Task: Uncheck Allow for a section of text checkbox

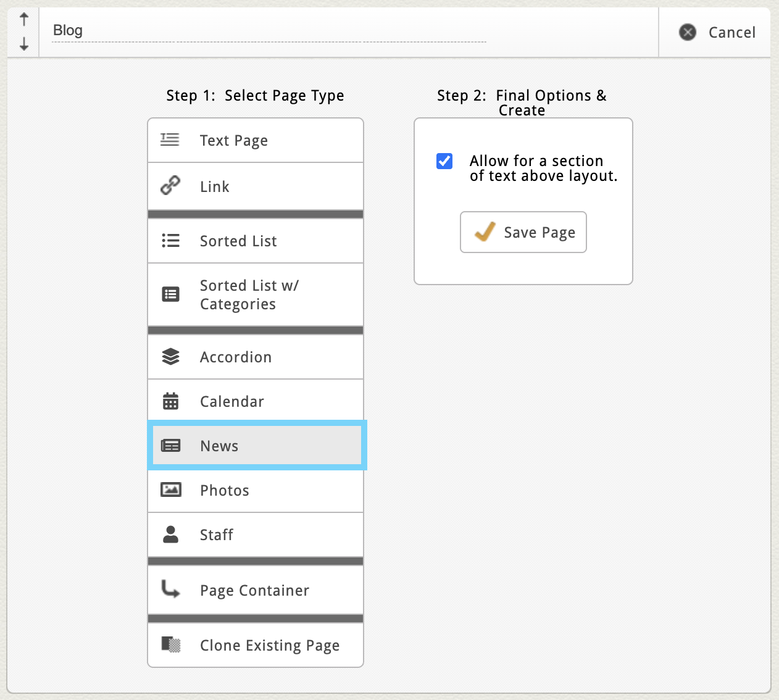Action: tap(444, 161)
